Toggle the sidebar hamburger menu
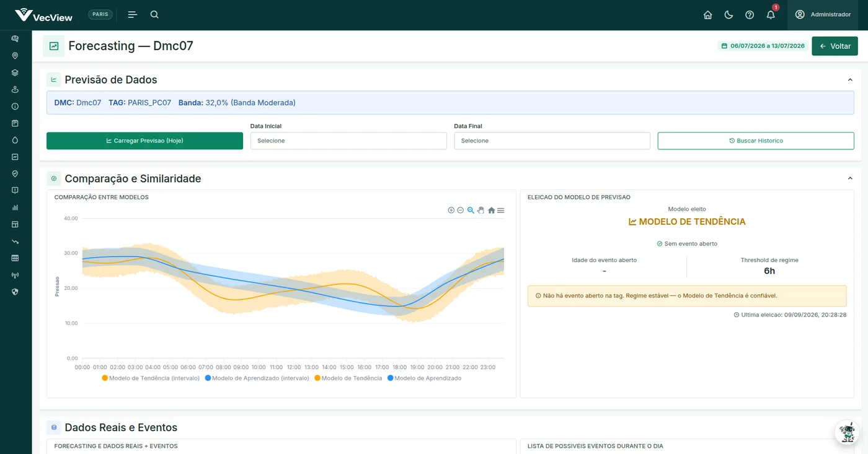 (x=132, y=14)
